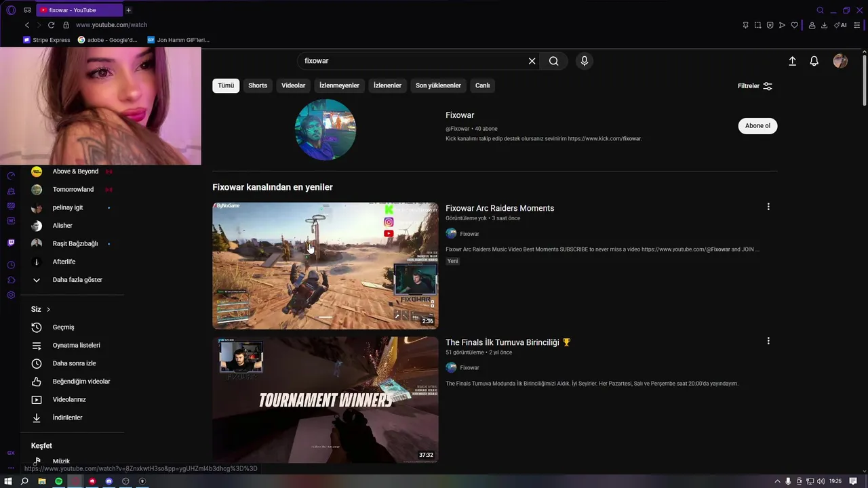Image resolution: width=868 pixels, height=488 pixels.
Task: Play the Arc Raiders Moments thumbnail
Action: pyautogui.click(x=325, y=266)
